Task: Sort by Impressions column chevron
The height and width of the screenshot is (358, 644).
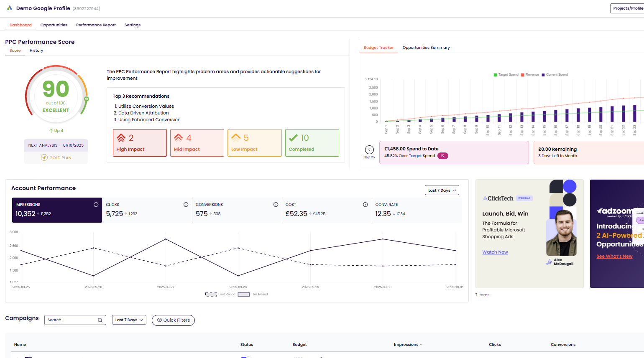Action: pyautogui.click(x=421, y=345)
